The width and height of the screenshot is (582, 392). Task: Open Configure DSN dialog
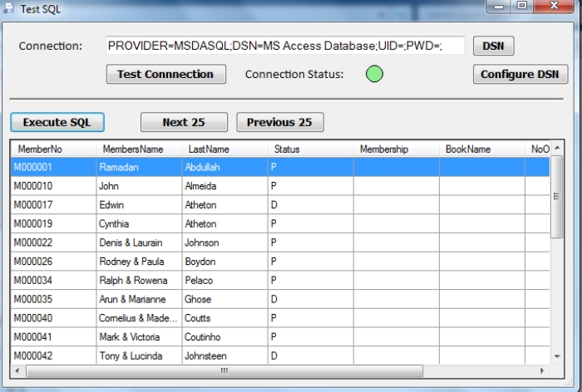point(520,74)
